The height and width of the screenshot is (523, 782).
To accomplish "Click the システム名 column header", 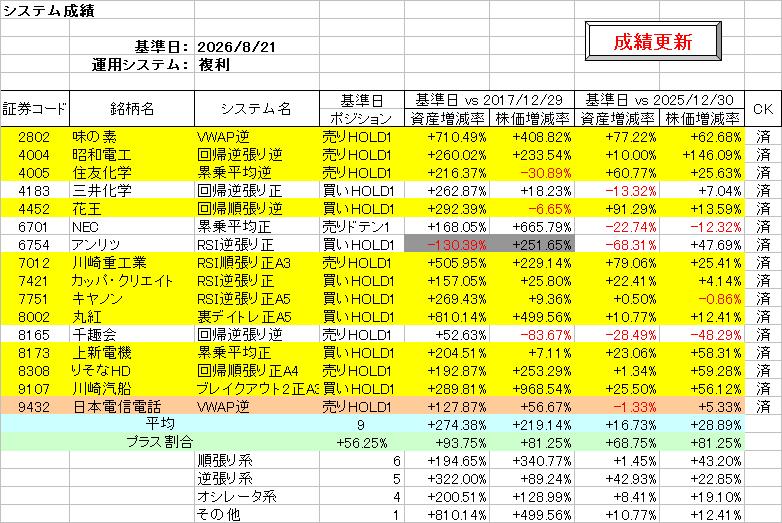I will pyautogui.click(x=256, y=109).
